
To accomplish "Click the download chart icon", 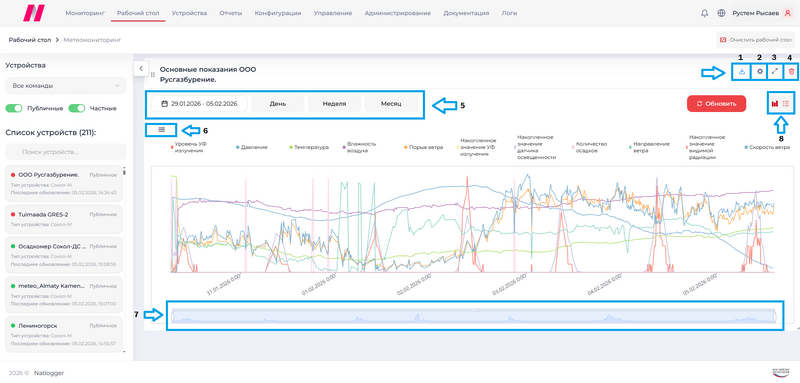I will click(x=742, y=72).
